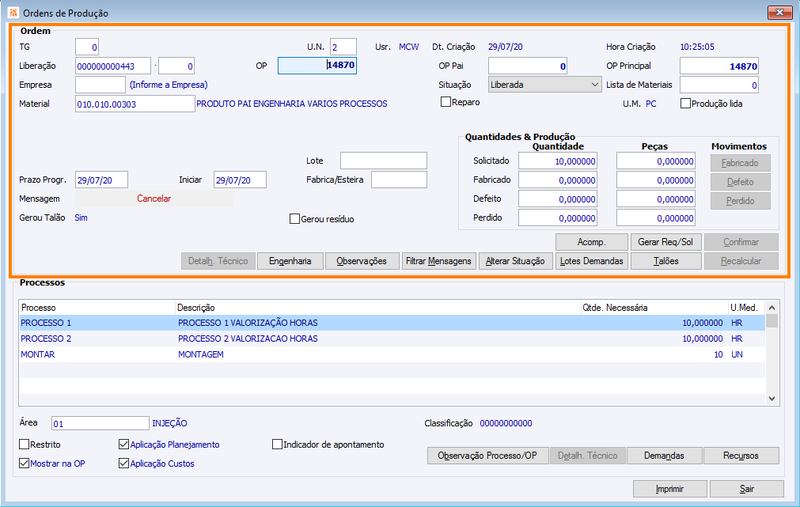Uncheck Aplicação Planejamento checkbox
Viewport: 800px width, 507px height.
[x=124, y=445]
